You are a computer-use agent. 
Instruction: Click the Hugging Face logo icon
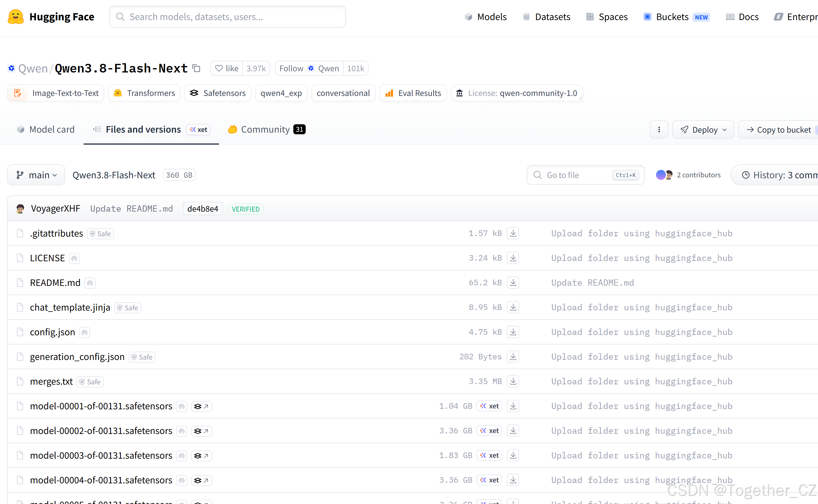(x=16, y=17)
